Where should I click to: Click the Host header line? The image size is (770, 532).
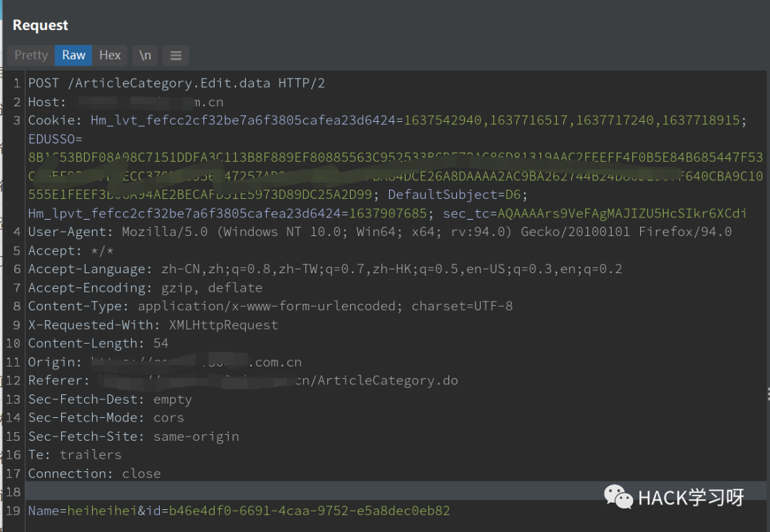(x=125, y=102)
